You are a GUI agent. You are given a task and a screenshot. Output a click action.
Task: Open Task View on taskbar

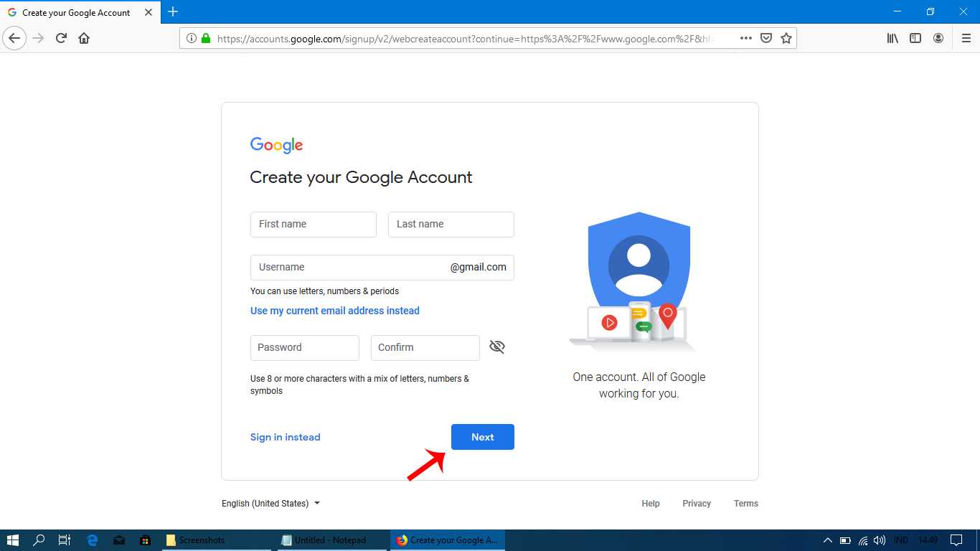point(64,540)
